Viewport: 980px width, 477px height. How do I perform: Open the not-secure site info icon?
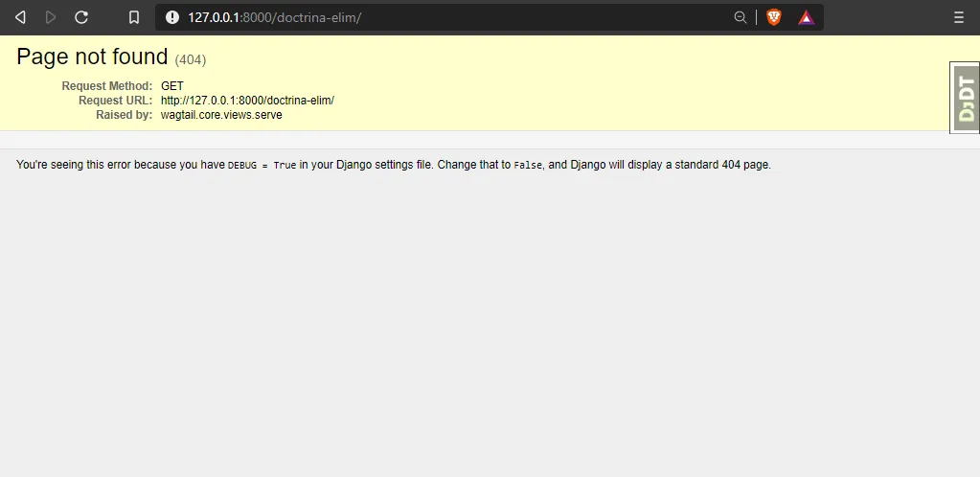point(172,17)
